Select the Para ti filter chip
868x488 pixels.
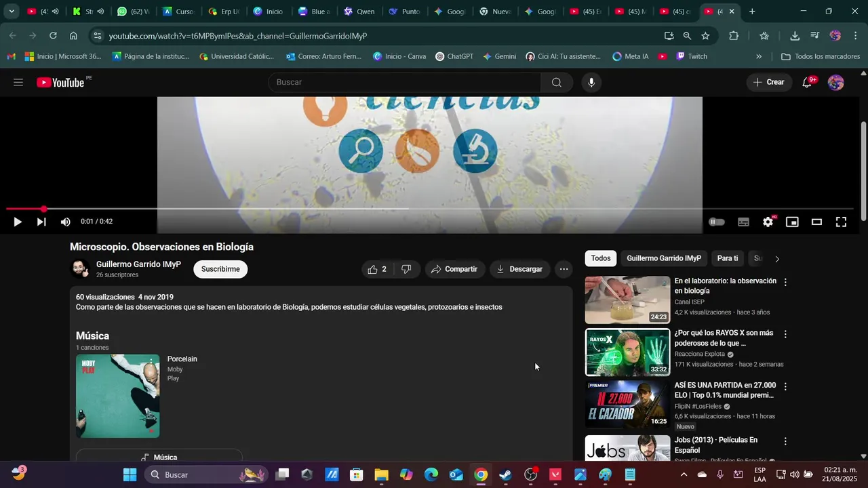click(x=728, y=258)
